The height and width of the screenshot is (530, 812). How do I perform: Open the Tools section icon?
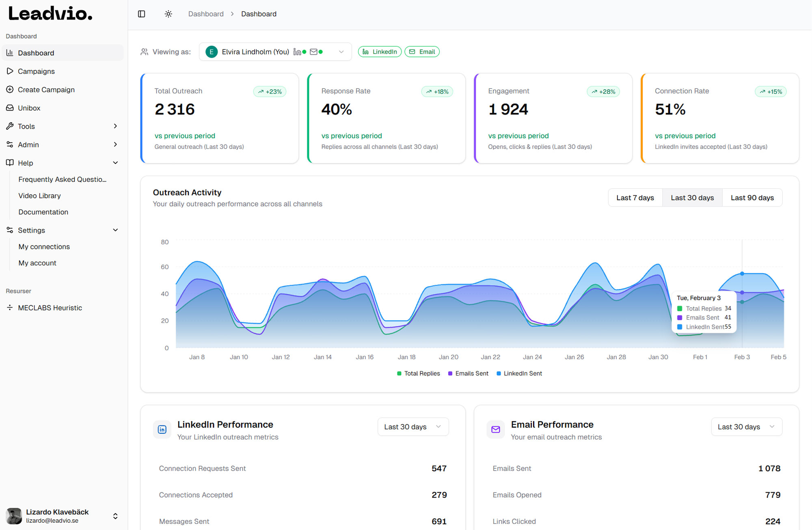pyautogui.click(x=10, y=126)
